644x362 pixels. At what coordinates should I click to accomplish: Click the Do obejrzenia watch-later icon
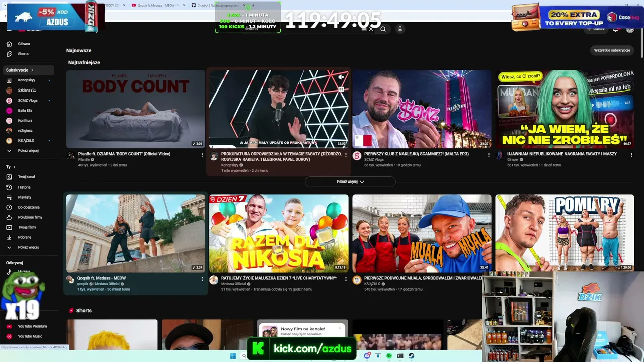click(x=9, y=207)
